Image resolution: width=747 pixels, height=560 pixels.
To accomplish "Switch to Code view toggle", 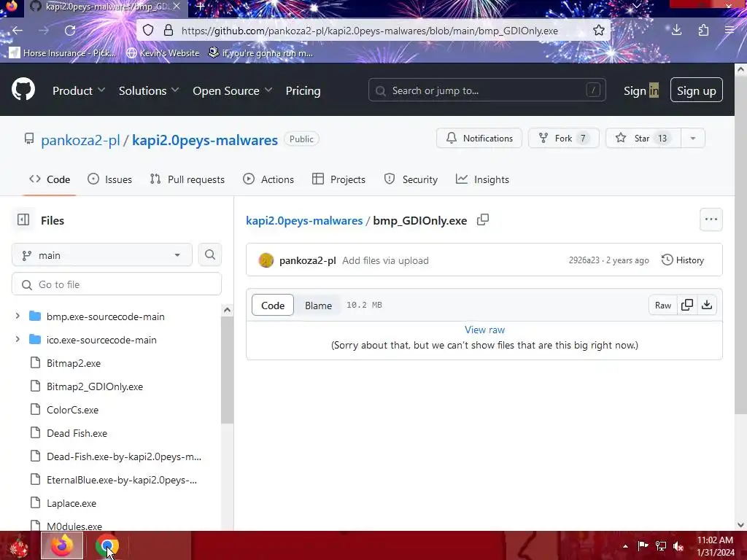I will (273, 306).
